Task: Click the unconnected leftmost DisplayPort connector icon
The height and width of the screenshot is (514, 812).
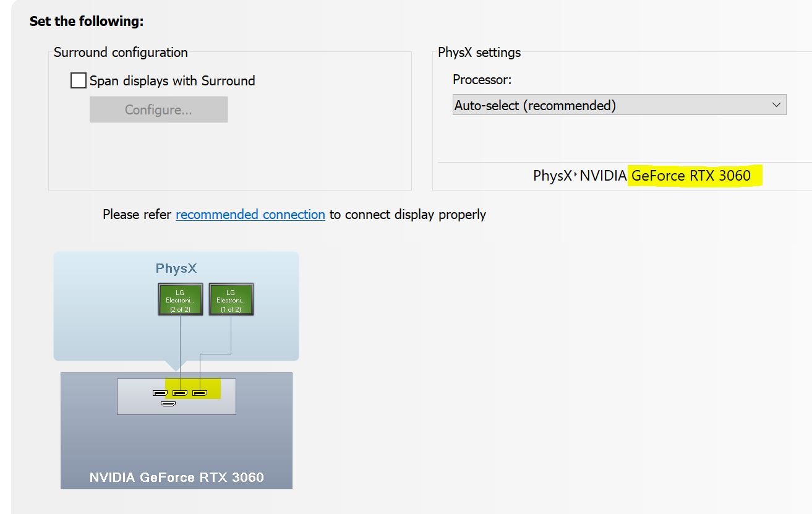Action: point(160,393)
